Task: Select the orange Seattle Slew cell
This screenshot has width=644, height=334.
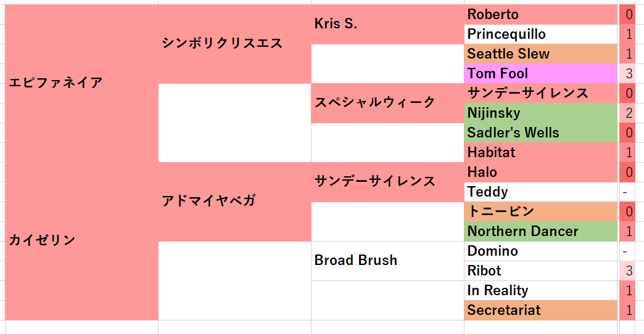Action: click(x=540, y=54)
